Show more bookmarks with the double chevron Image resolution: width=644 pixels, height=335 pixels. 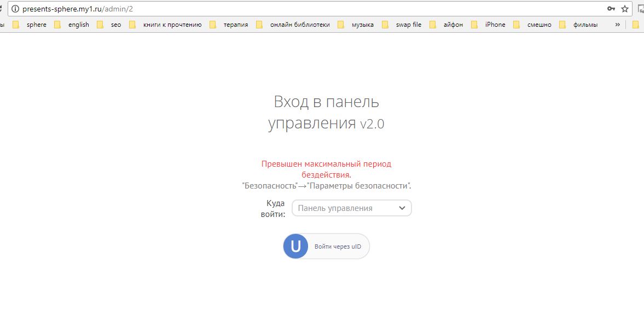[617, 25]
